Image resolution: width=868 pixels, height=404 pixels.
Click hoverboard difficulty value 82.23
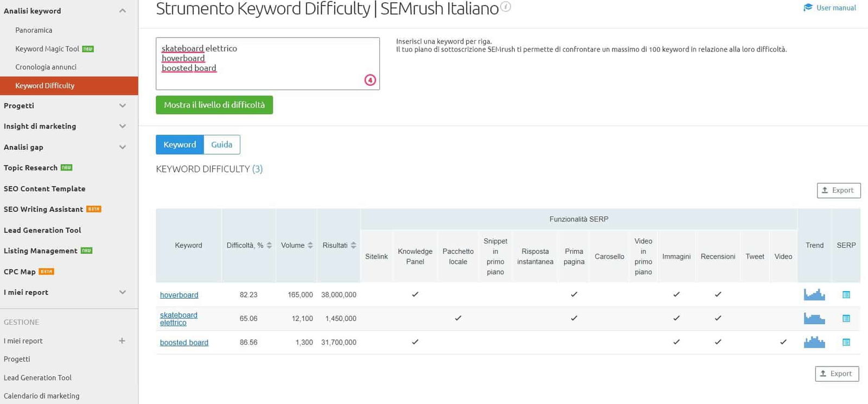tap(248, 295)
